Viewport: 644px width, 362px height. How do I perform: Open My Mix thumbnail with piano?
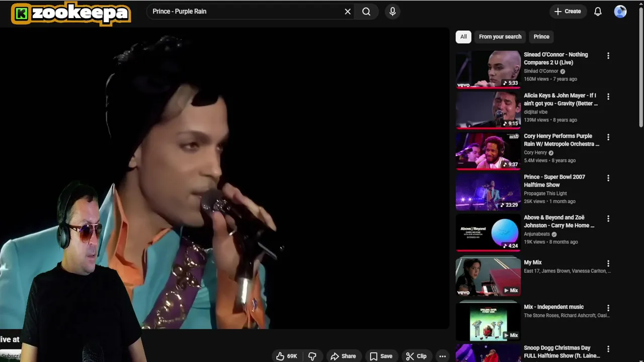point(488,277)
